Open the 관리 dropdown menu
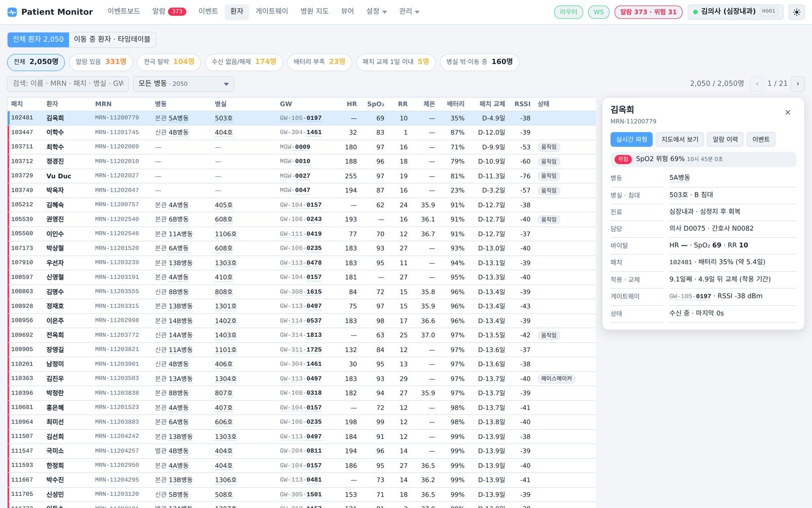This screenshot has height=508, width=812. pos(409,11)
